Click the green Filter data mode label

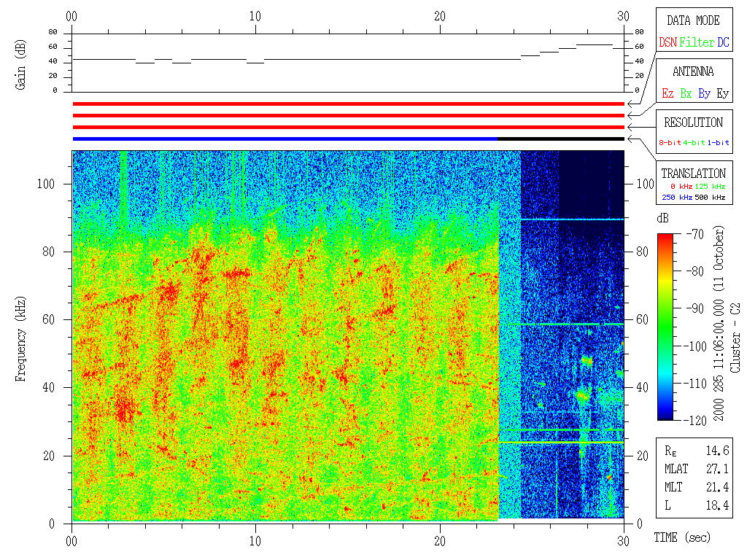pos(697,43)
